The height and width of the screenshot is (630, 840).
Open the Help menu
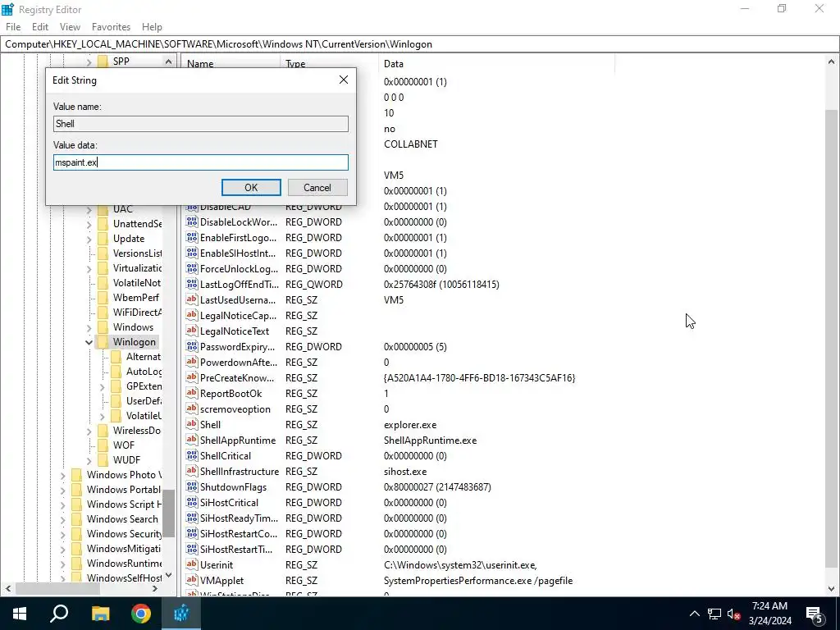point(152,27)
